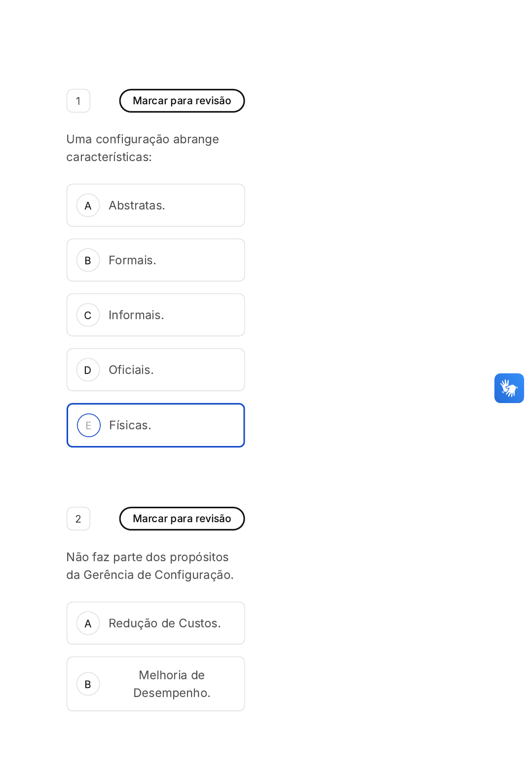Image resolution: width=532 pixels, height=776 pixels.
Task: Click the letter C circle beside Informais
Action: [88, 315]
